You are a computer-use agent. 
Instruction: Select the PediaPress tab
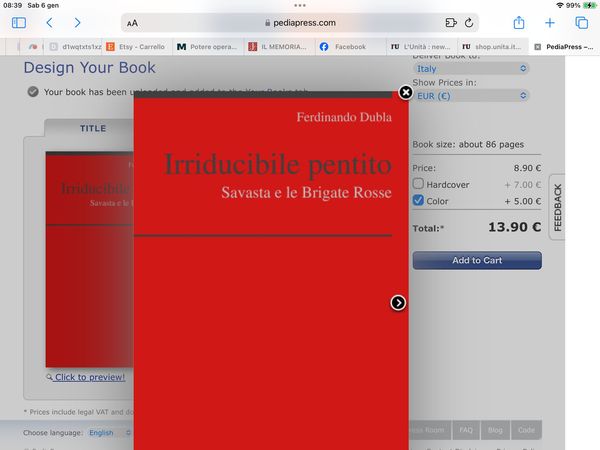pyautogui.click(x=565, y=47)
